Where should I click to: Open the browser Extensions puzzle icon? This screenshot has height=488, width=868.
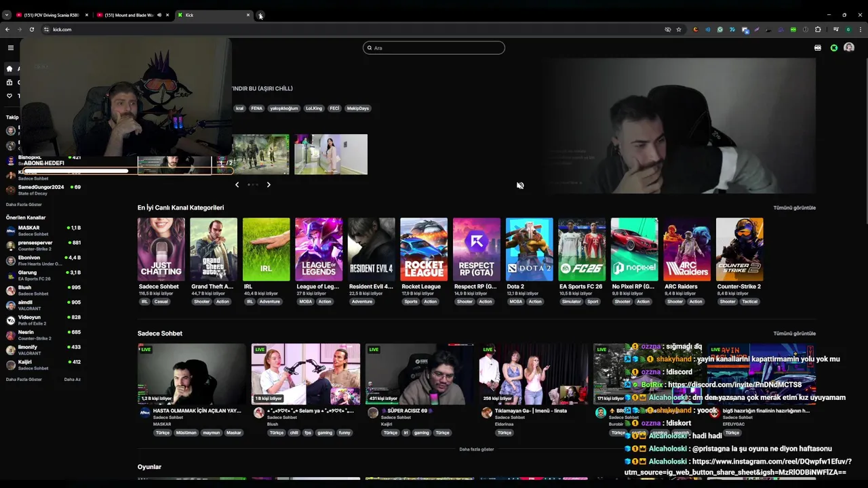click(x=818, y=29)
